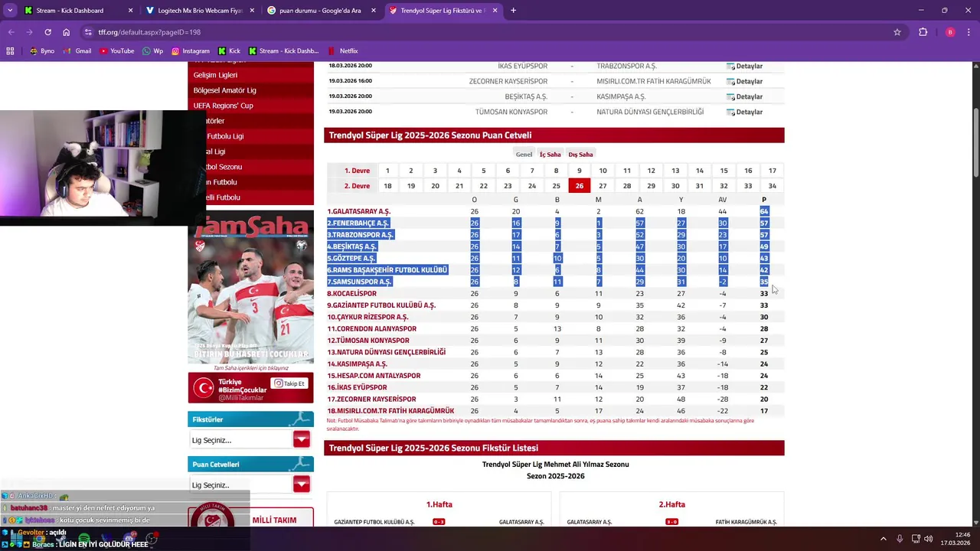Open the Instagram bookmark

[x=190, y=51]
